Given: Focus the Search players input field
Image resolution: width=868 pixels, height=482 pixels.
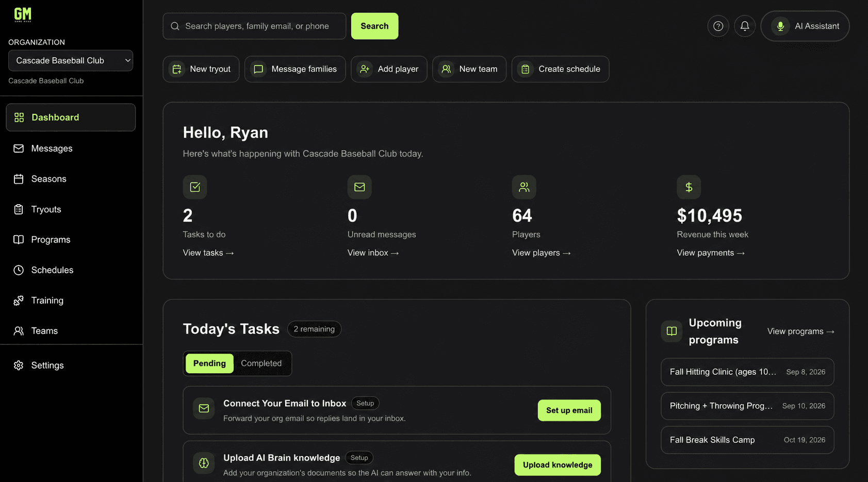Looking at the screenshot, I should coord(254,26).
